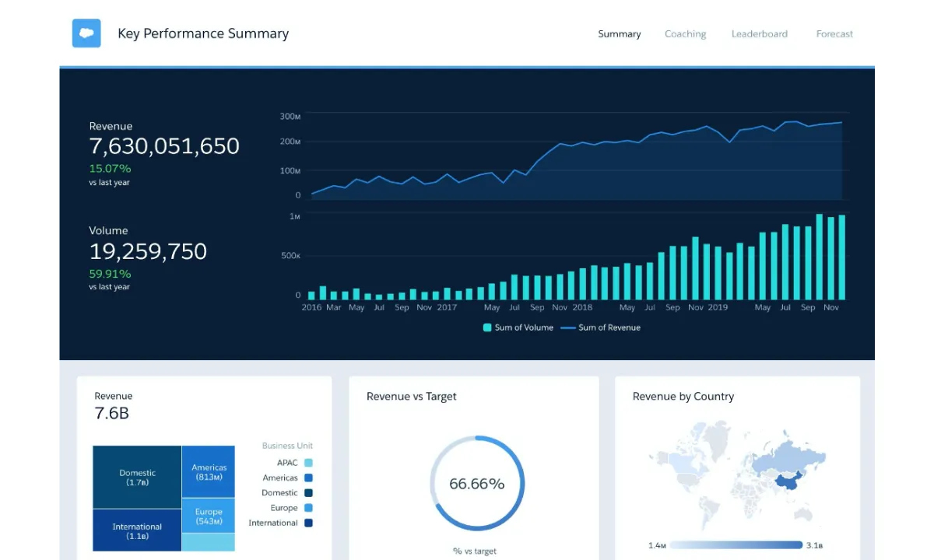Select the International (1.1B) treemap tile
The height and width of the screenshot is (560, 934).
click(137, 530)
